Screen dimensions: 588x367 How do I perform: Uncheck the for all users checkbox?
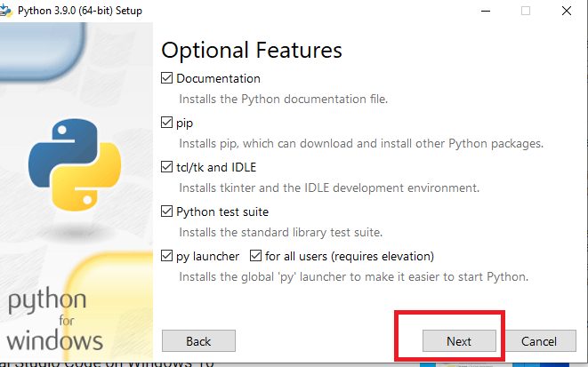(256, 256)
